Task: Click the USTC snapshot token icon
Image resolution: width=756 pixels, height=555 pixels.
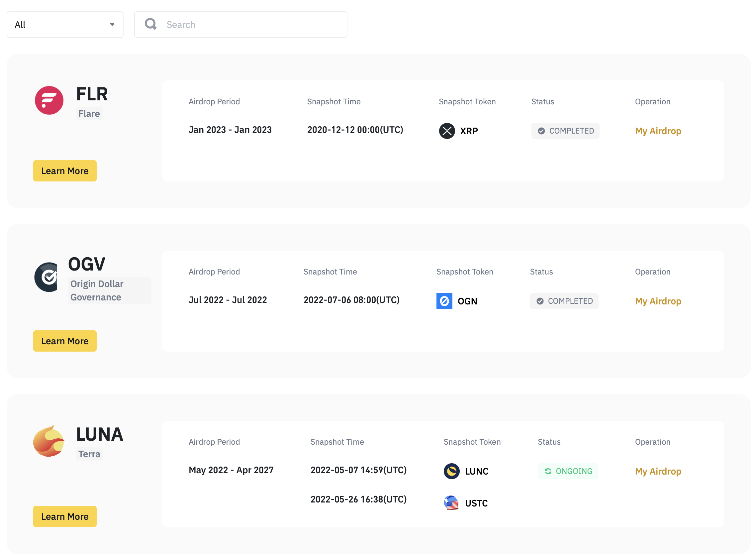Action: point(451,503)
